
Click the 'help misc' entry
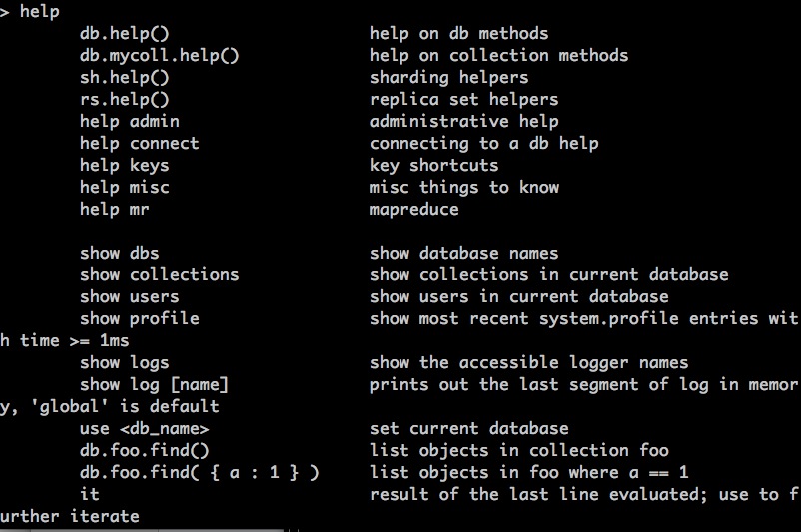[x=124, y=187]
